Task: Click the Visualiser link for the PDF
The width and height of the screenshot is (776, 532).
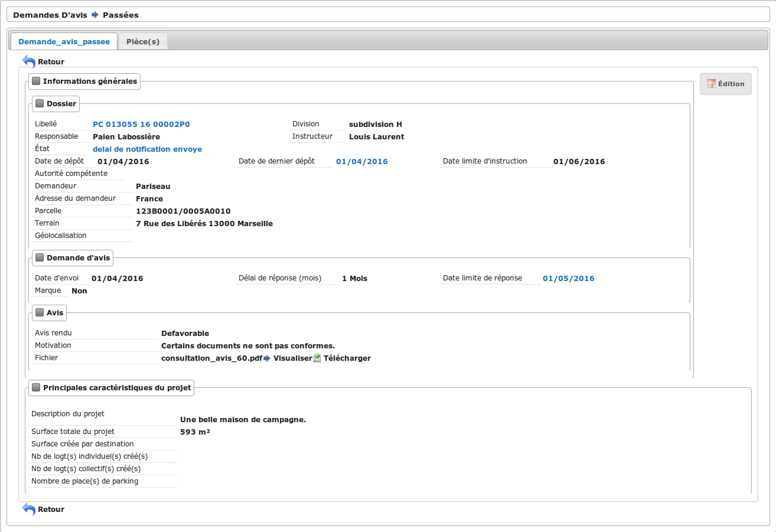Action: pyautogui.click(x=292, y=358)
